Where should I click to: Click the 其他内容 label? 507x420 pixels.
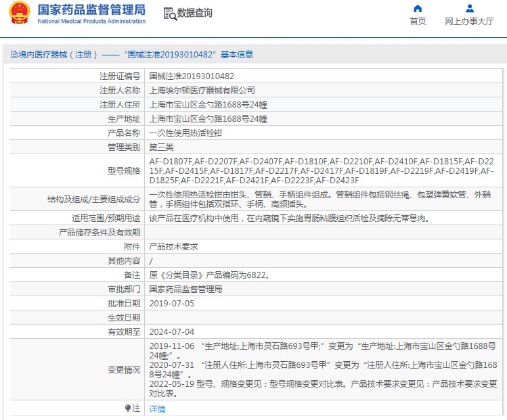coord(124,261)
